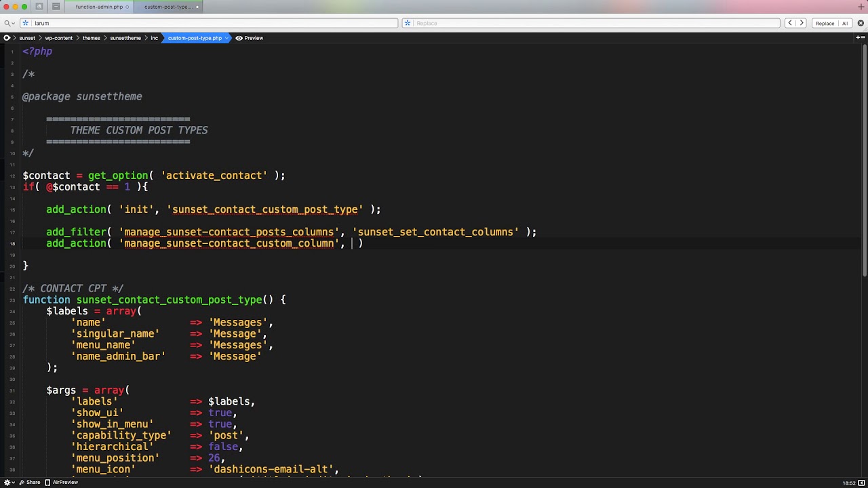Click the '/* CONTACT CPT */' comment

73,289
